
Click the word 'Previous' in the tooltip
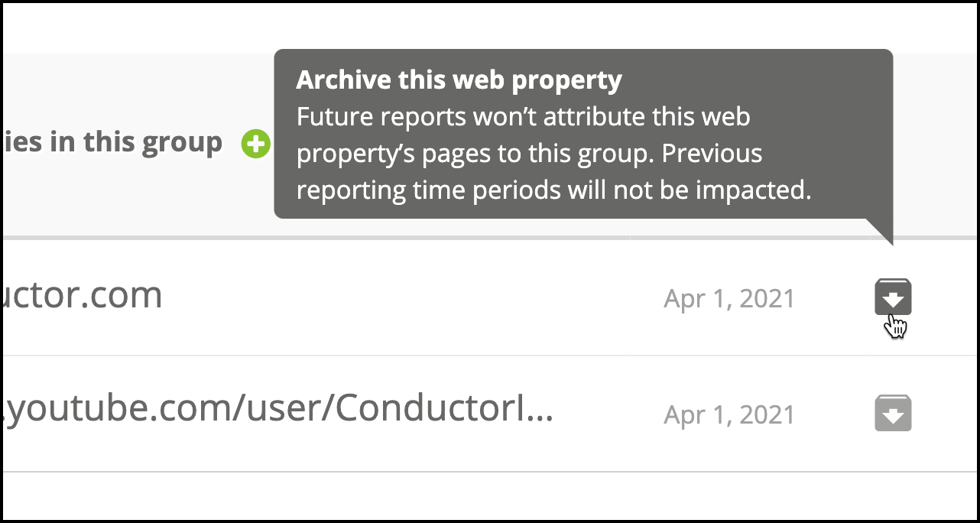pyautogui.click(x=712, y=154)
